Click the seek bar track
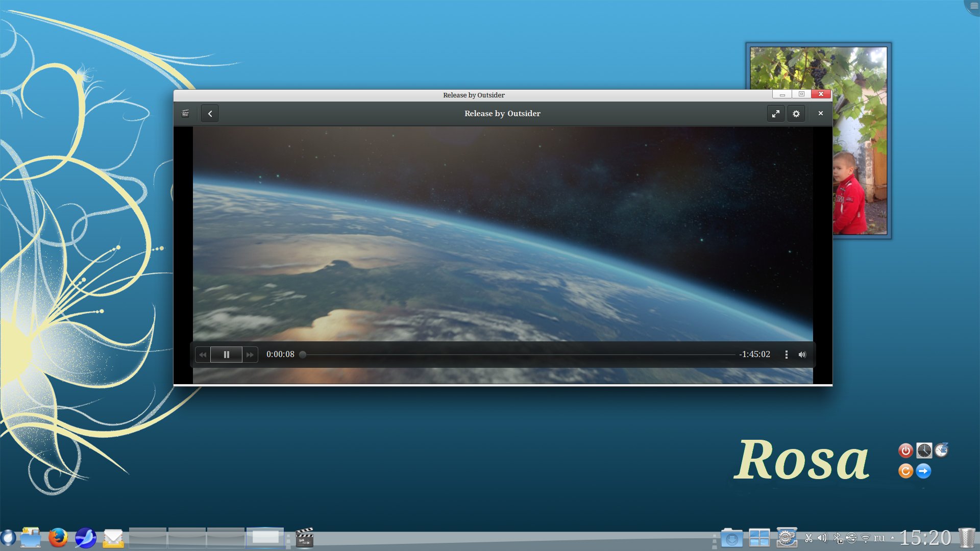Screen dimensions: 980x551 pyautogui.click(x=510, y=355)
